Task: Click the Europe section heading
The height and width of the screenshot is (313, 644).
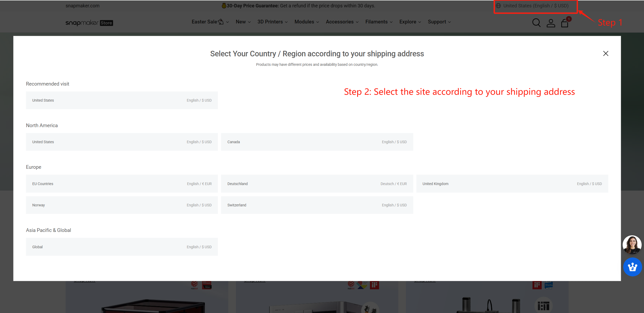Action: [33, 167]
